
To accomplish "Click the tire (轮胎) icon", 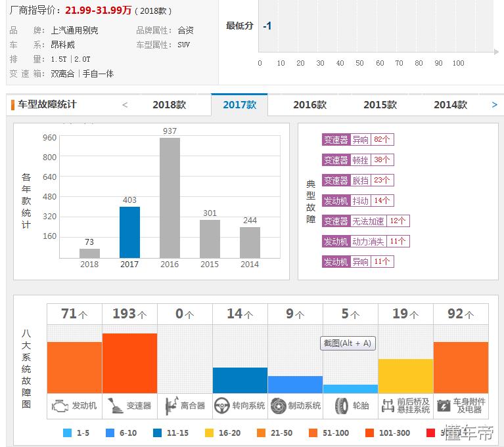I will point(341,406).
